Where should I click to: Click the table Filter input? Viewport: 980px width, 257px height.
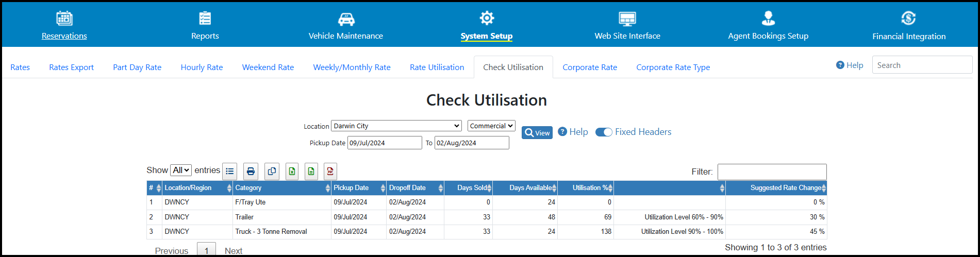click(772, 172)
